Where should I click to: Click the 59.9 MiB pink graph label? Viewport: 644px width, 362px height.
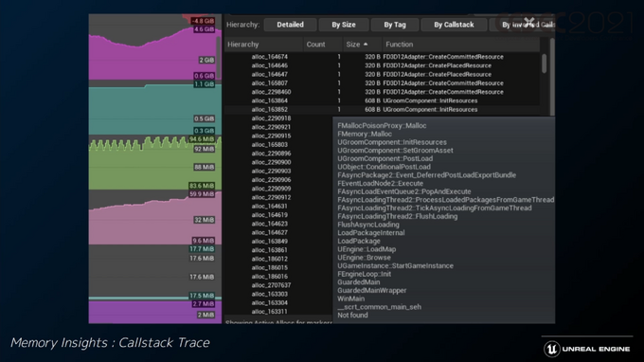pyautogui.click(x=202, y=194)
